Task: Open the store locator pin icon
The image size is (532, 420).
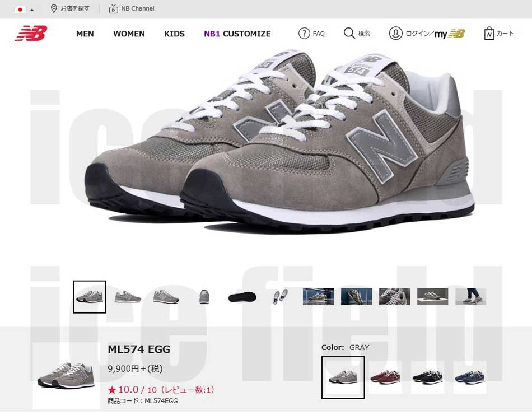Action: click(x=53, y=9)
